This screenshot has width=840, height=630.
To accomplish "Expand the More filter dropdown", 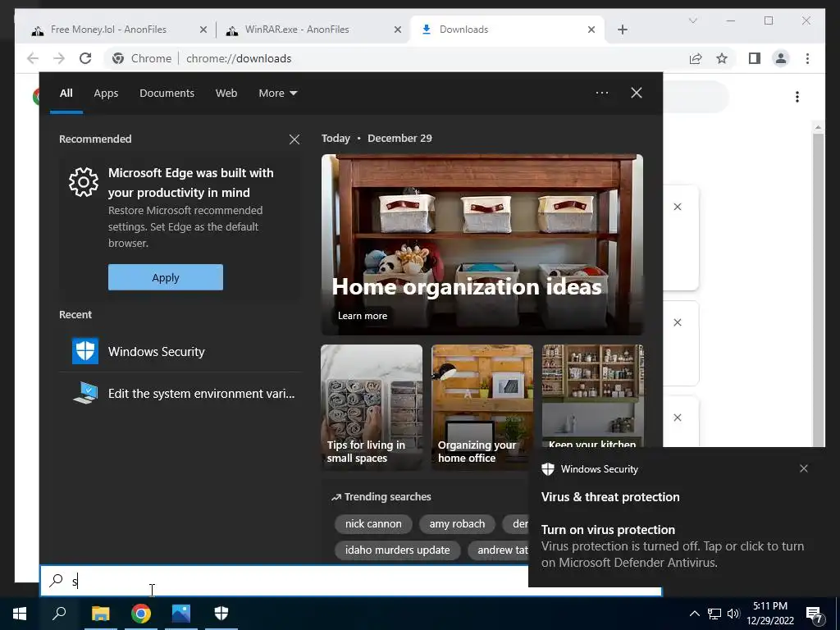I will [x=277, y=94].
